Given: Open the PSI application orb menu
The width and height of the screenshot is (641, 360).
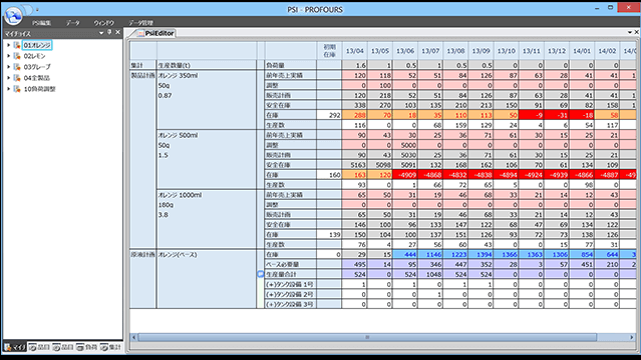Looking at the screenshot, I should 13,16.
